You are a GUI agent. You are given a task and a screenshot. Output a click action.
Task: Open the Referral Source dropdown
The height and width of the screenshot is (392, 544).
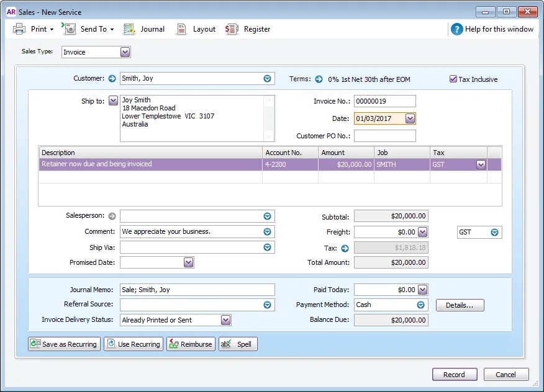pos(267,305)
